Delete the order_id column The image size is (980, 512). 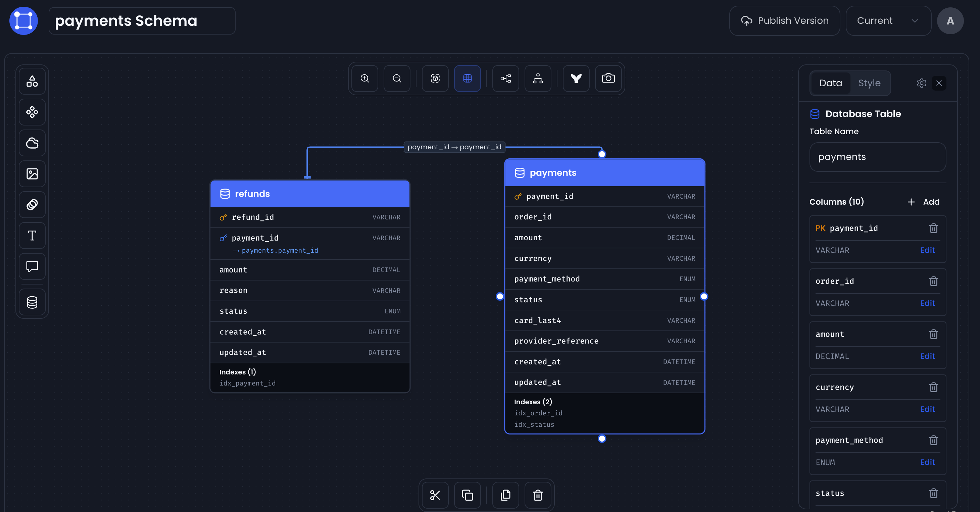pos(934,281)
